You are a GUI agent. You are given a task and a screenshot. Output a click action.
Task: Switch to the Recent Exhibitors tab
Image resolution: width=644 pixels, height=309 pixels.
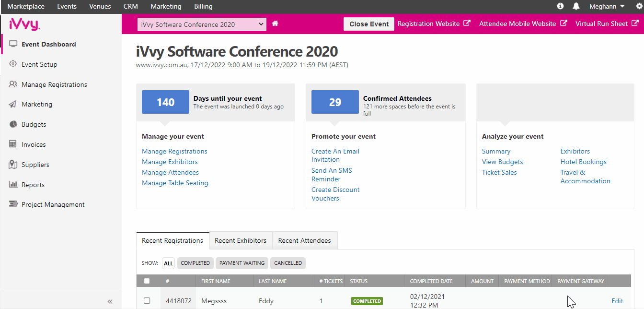(x=241, y=240)
